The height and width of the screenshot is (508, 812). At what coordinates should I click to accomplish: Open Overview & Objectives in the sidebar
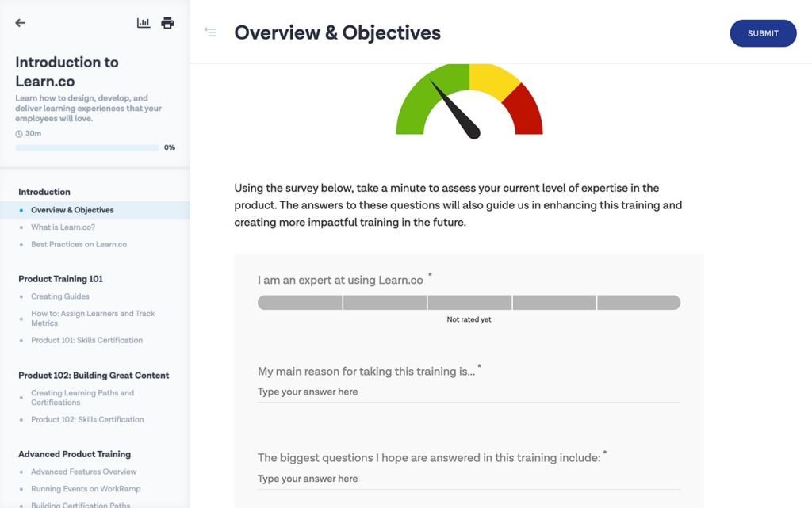pos(95,210)
